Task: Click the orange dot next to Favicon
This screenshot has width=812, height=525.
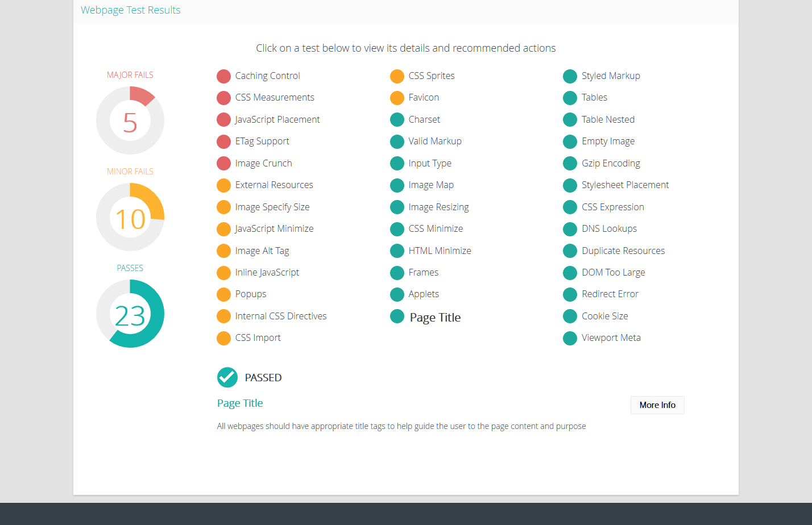Action: coord(397,98)
